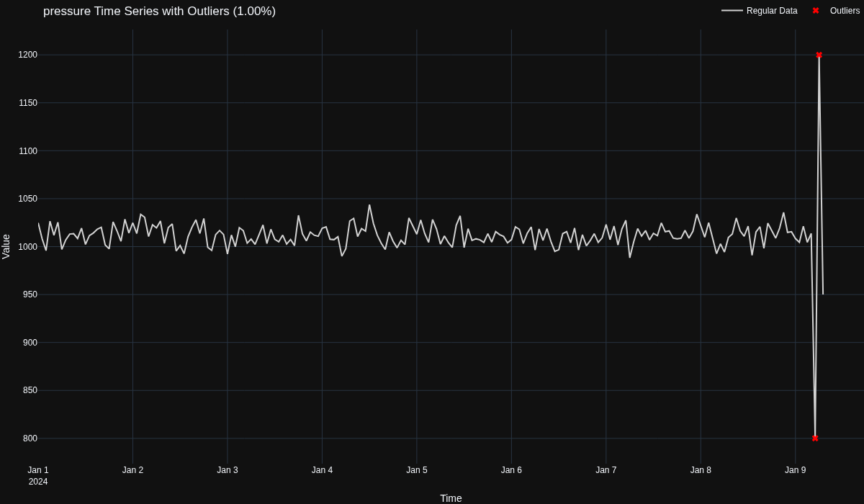Click the 'Jan 6' x-axis label
The image size is (864, 504).
[x=511, y=470]
